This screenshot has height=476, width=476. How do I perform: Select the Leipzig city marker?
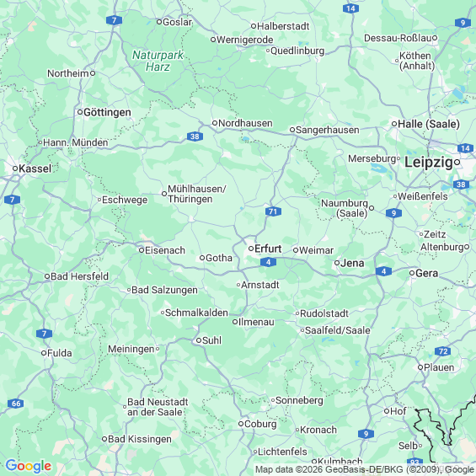[x=457, y=163]
